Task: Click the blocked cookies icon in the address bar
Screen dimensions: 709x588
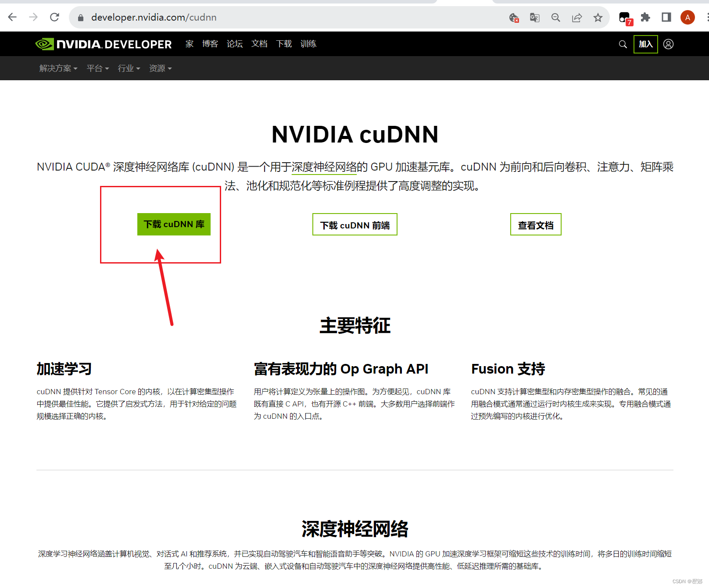Action: pos(513,18)
